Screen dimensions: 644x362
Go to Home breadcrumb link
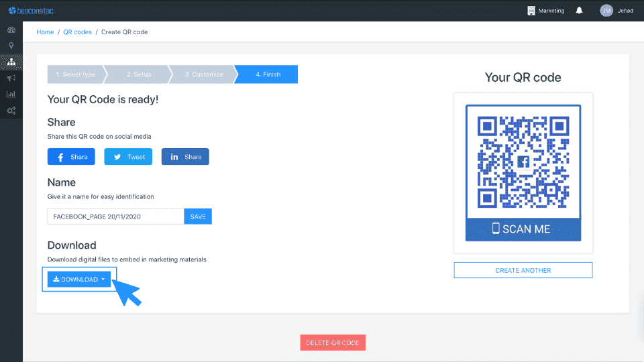[x=45, y=32]
